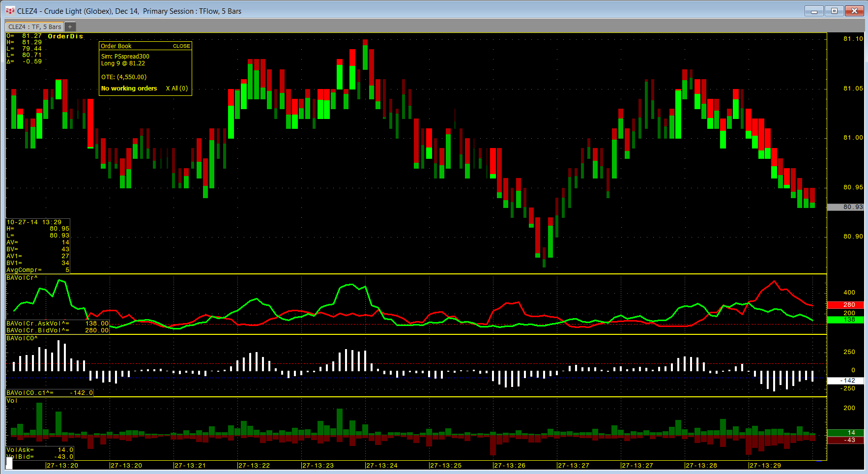868x474 pixels.
Task: Click the 80.95 price scale label
Action: point(853,187)
